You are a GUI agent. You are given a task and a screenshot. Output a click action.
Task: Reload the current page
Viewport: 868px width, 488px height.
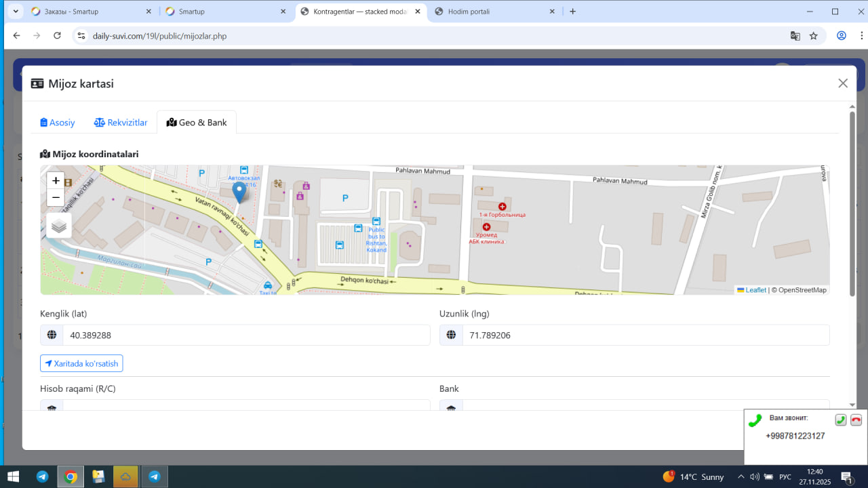click(x=57, y=36)
